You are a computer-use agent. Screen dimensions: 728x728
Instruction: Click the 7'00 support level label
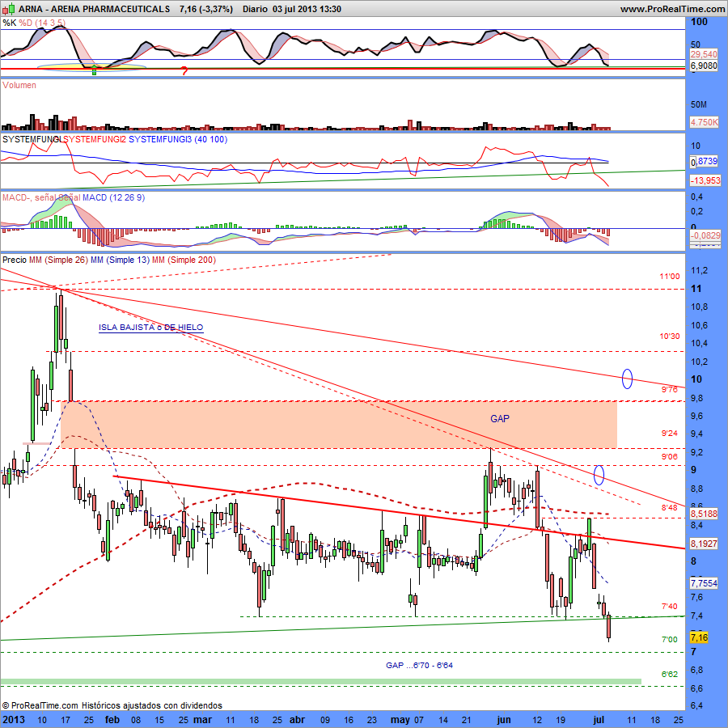[670, 640]
